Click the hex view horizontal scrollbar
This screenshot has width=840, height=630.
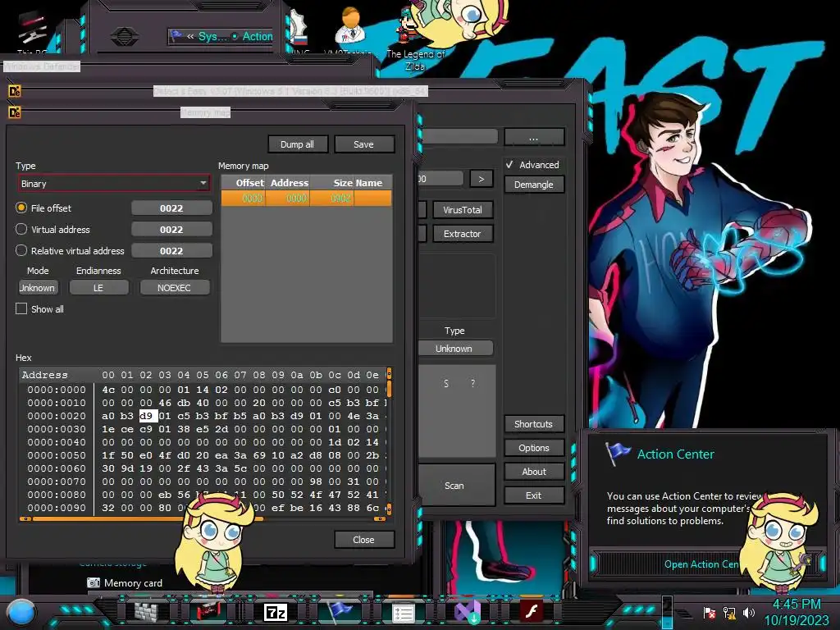pyautogui.click(x=203, y=518)
